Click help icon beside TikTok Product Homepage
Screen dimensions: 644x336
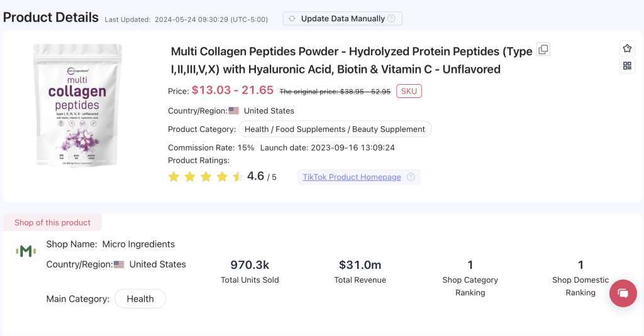point(411,177)
